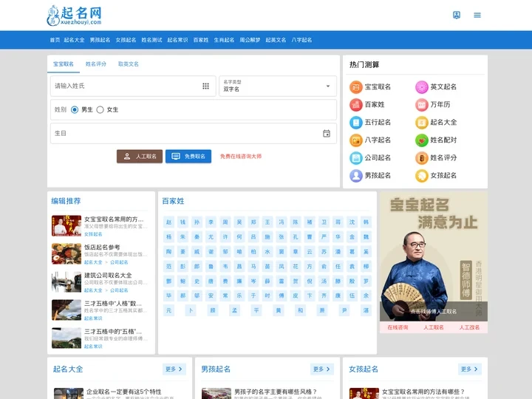The height and width of the screenshot is (399, 532).
Task: Open the 宝宝起名 满意为止 banner image
Action: [434, 256]
